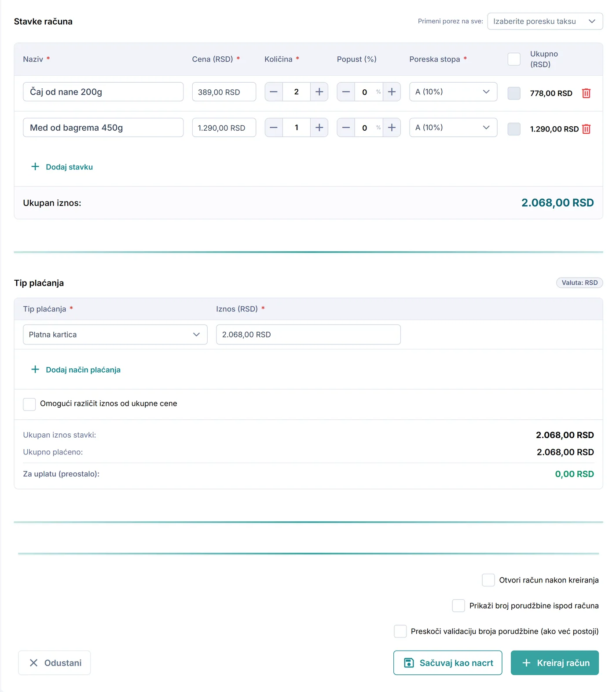Viewport: 616px width, 692px height.
Task: Click plus icon beside Dodaj način plaćanja
Action: click(35, 370)
